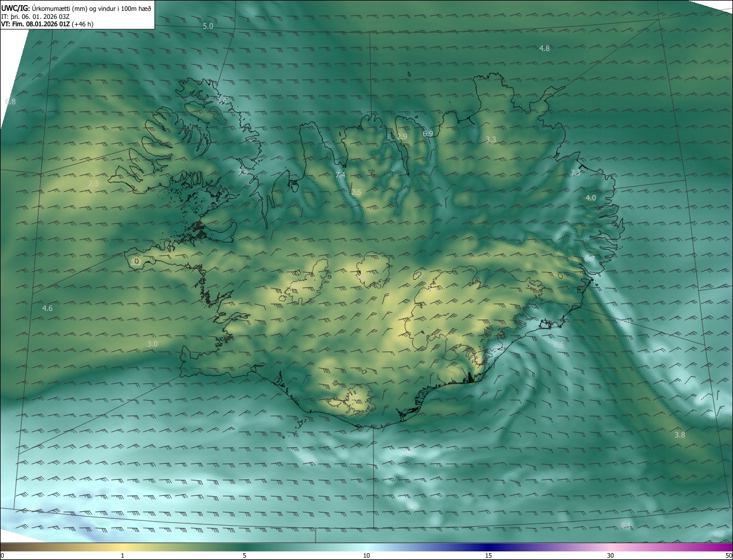The image size is (733, 560).
Task: Click the 2.3 value label on the map
Action: pyautogui.click(x=94, y=183)
